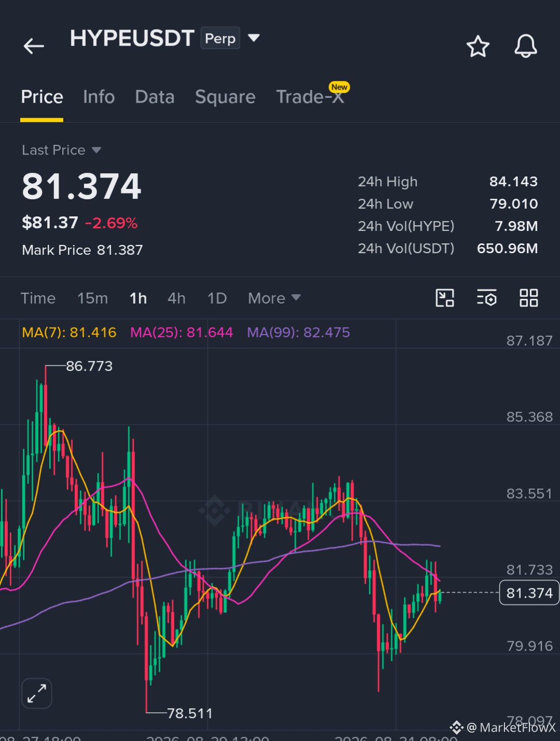Tap the 24h Vol(HYPE) value 7.98M
Image resolution: width=560 pixels, height=741 pixels.
(516, 226)
